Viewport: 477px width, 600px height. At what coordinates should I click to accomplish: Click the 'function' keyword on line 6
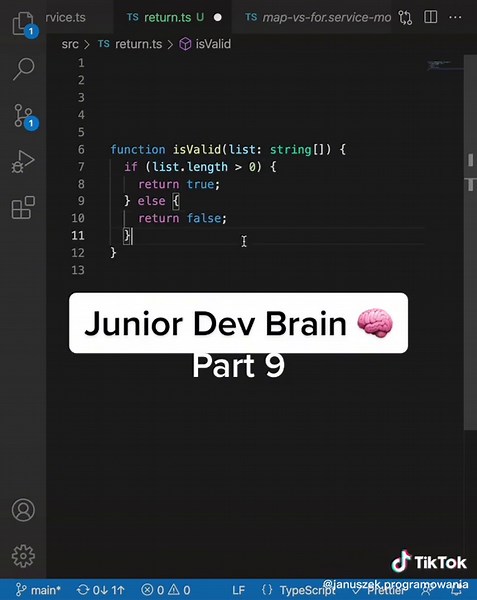(138, 149)
